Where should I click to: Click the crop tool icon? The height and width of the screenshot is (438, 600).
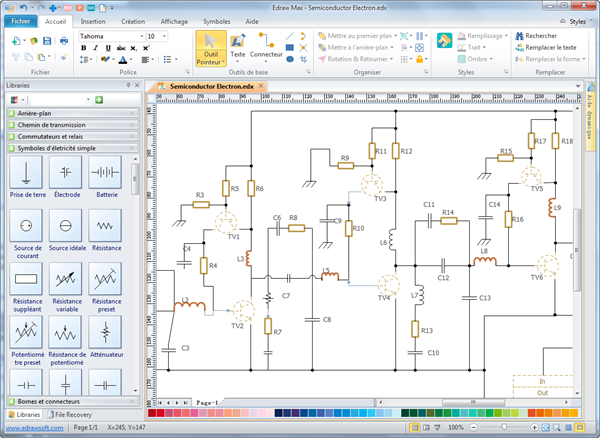303,59
